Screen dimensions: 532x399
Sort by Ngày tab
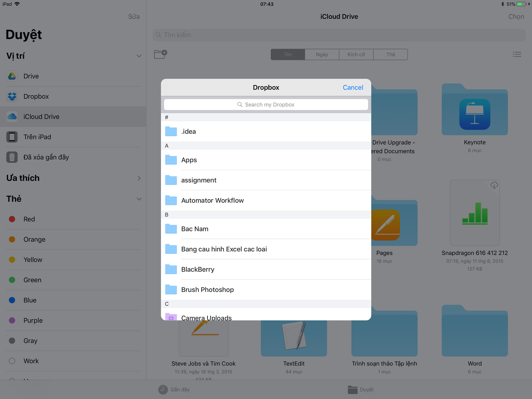coord(322,54)
